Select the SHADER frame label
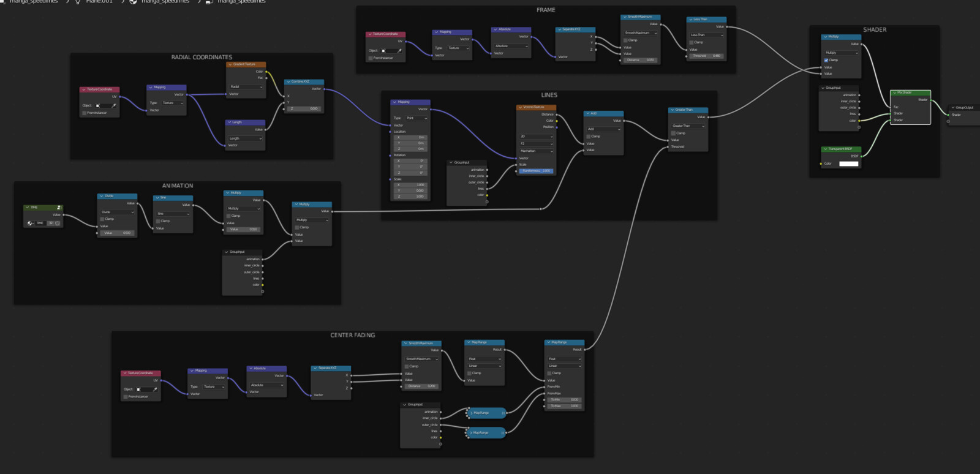 tap(875, 29)
